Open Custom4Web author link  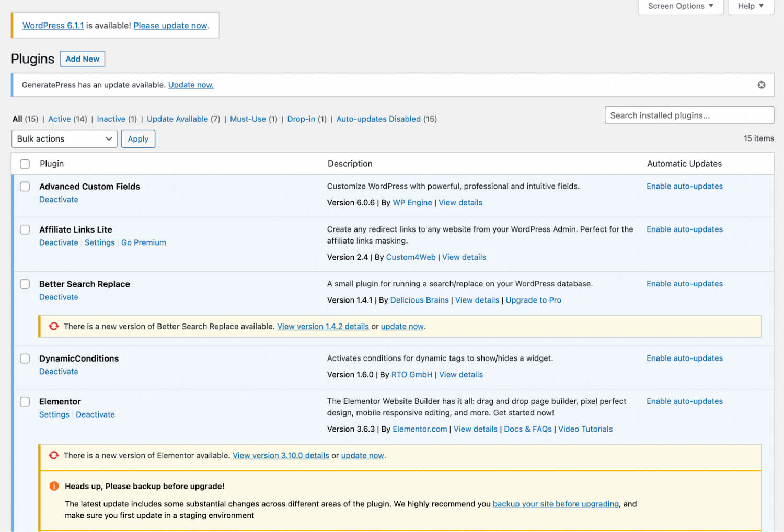click(411, 257)
